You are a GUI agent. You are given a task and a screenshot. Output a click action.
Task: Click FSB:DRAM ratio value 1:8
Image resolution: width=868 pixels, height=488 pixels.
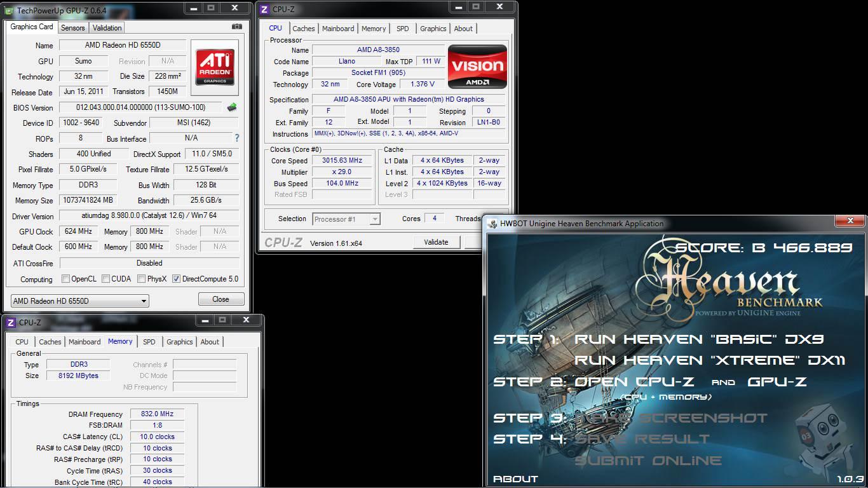click(157, 425)
